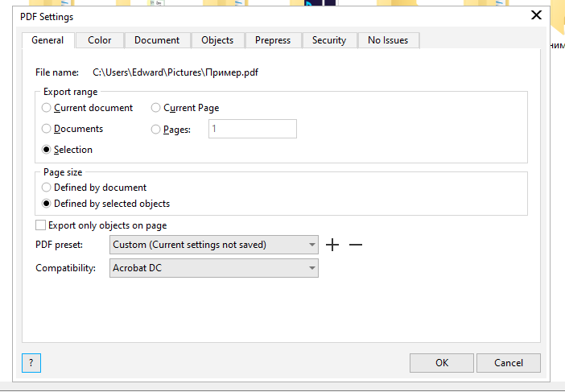This screenshot has height=392, width=565.
Task: Click the plus icon to add PDF preset
Action: click(332, 245)
